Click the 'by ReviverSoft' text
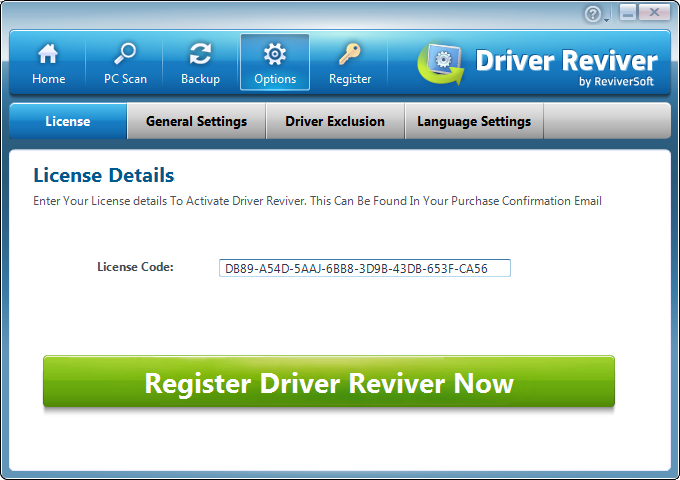The height and width of the screenshot is (480, 680). click(616, 82)
